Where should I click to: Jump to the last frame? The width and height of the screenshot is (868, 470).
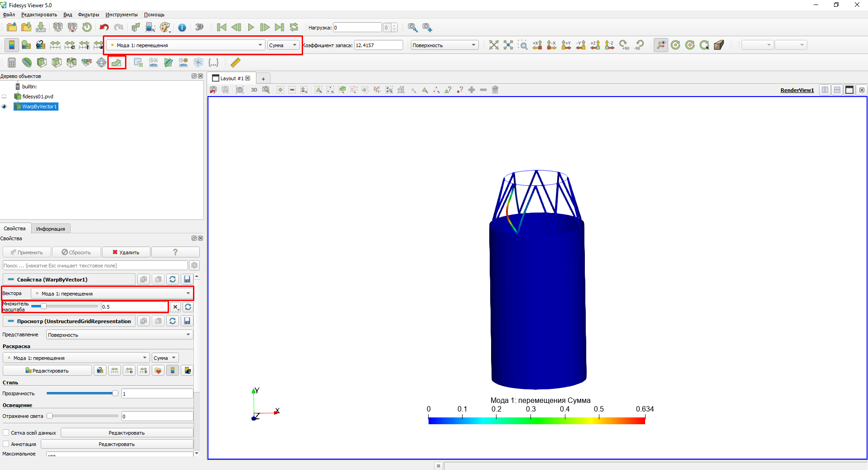click(280, 27)
